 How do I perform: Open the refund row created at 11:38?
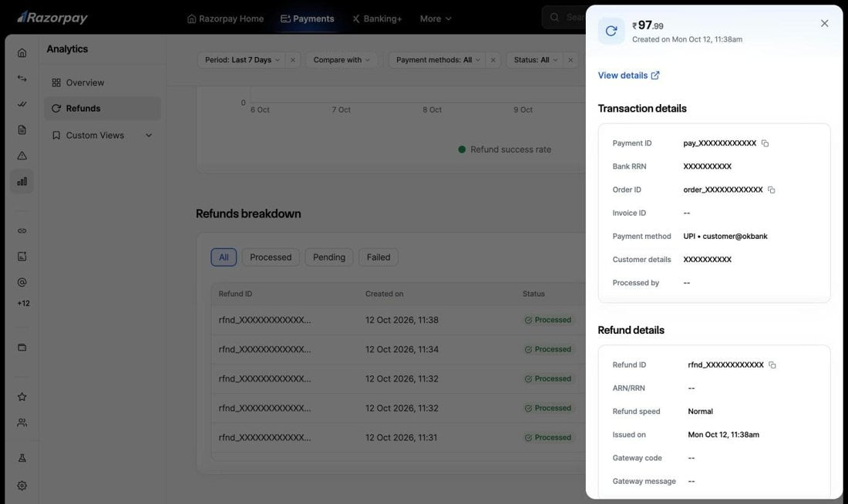398,320
